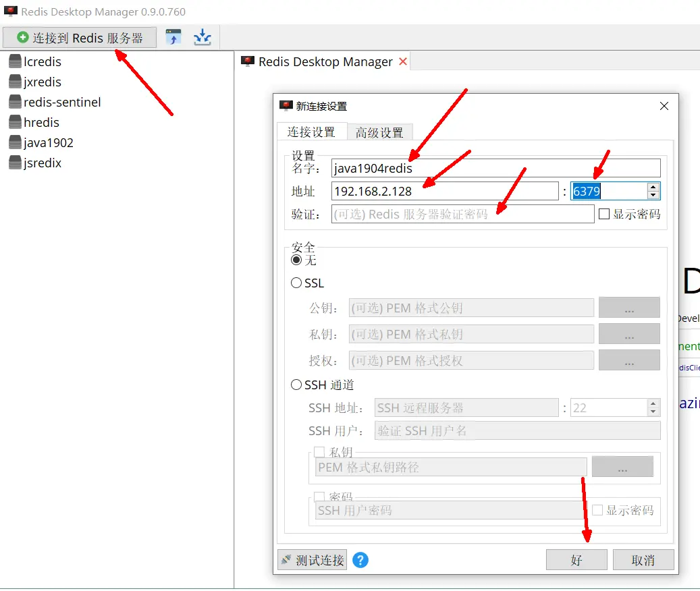The width and height of the screenshot is (700, 591).
Task: Open help via blue question mark icon
Action: pyautogui.click(x=360, y=560)
